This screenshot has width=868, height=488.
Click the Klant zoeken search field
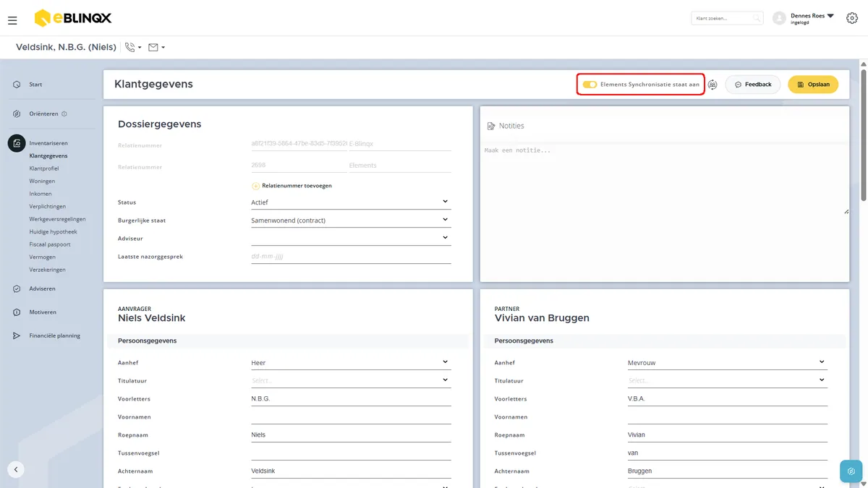(x=728, y=18)
